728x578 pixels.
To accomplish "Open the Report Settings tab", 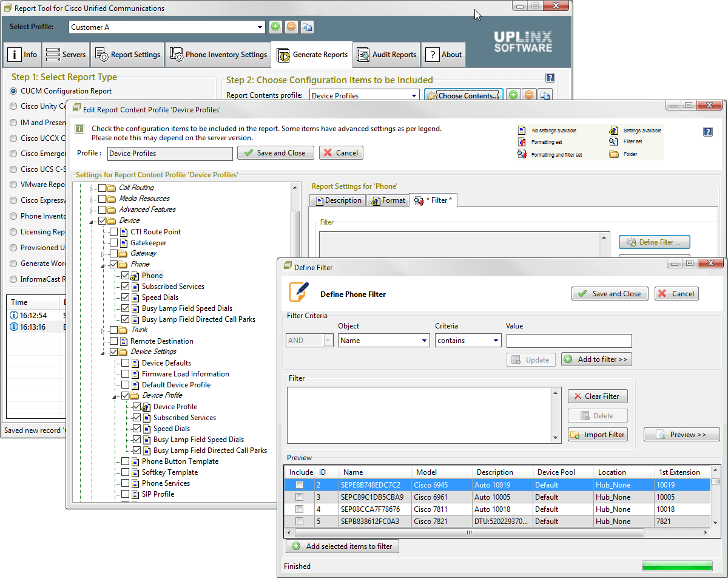I will pyautogui.click(x=127, y=55).
